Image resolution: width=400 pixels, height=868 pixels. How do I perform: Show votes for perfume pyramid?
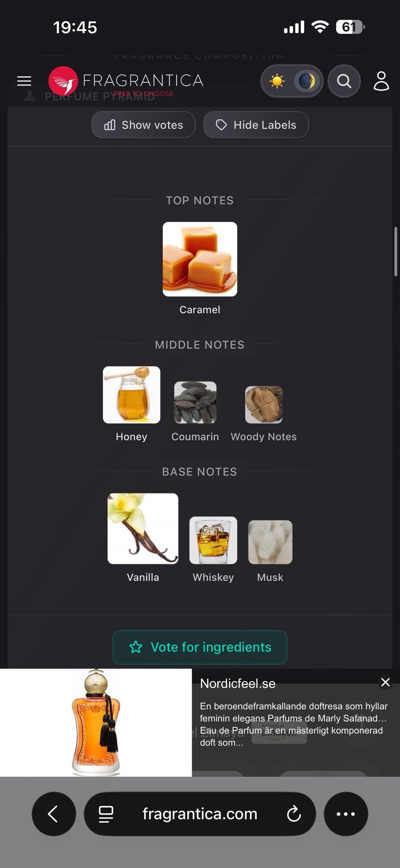(x=143, y=125)
